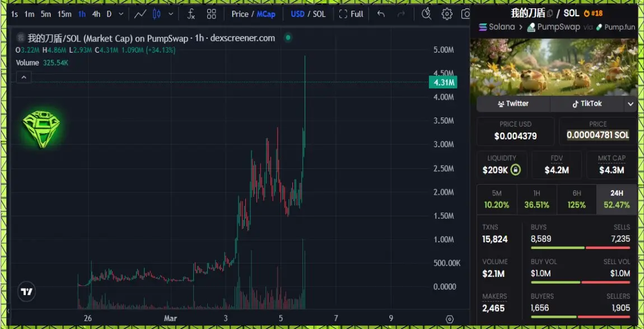The width and height of the screenshot is (644, 329).
Task: Open the token banner image
Action: click(554, 67)
